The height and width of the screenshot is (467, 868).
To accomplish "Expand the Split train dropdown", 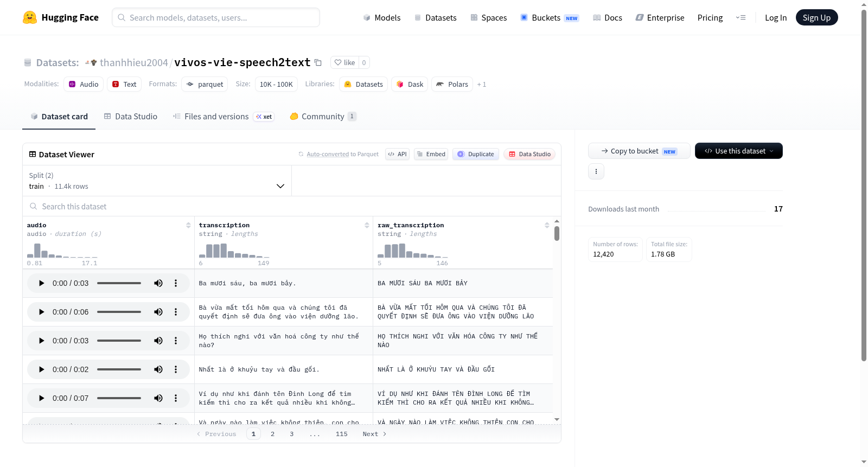I will pos(157,181).
